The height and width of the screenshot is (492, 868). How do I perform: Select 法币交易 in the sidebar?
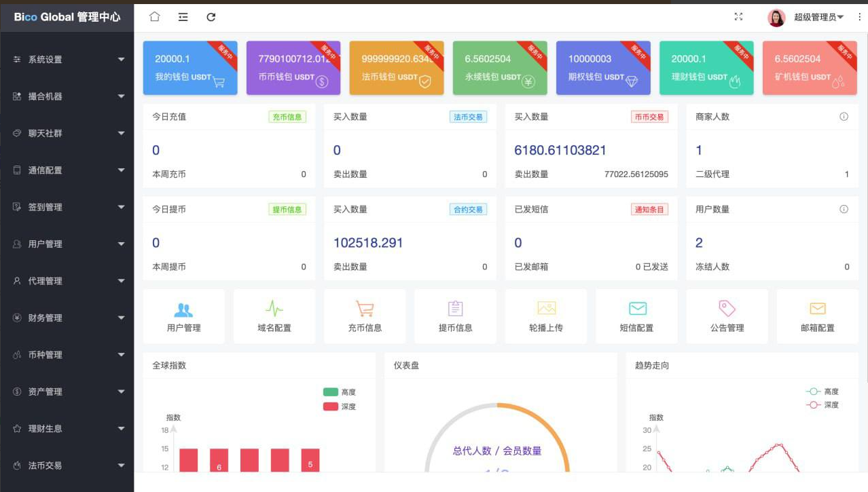(x=67, y=466)
